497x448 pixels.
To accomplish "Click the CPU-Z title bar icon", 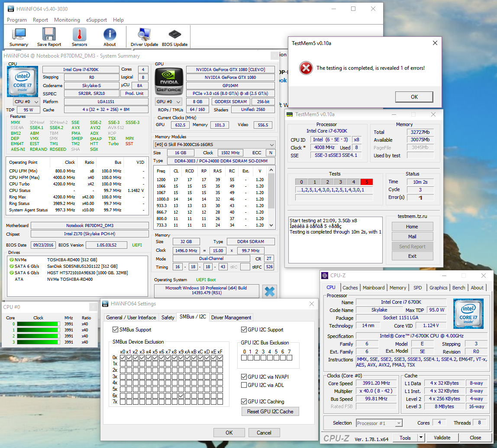I will (x=325, y=276).
